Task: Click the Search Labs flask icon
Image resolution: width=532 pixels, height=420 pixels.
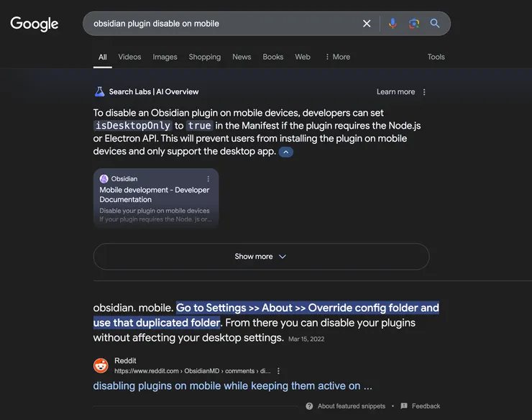Action: pos(99,91)
